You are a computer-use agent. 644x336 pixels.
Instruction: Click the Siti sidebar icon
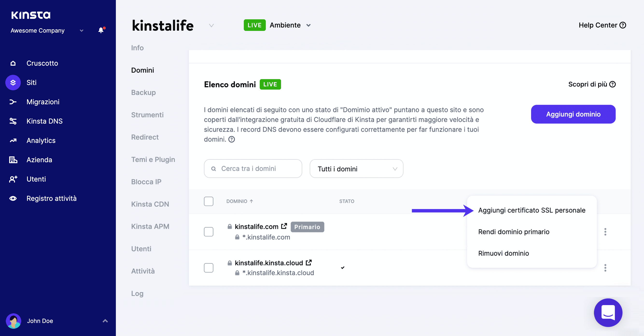[13, 83]
